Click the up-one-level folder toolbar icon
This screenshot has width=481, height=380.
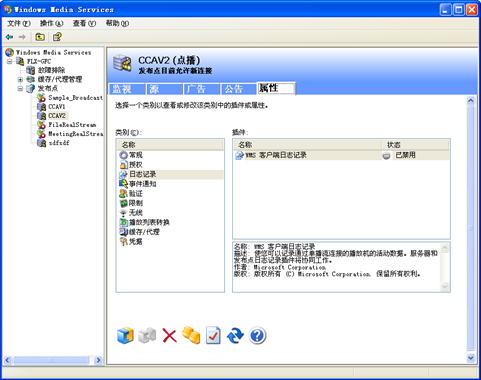(40, 37)
